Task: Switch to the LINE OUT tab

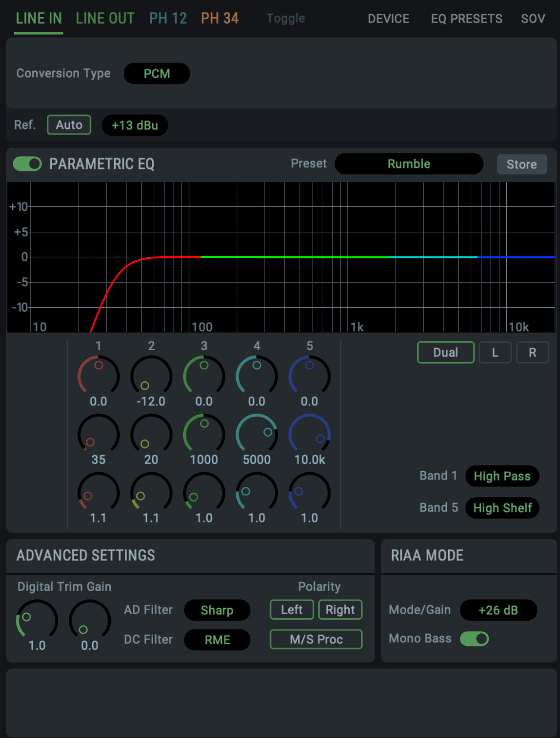Action: [x=105, y=19]
